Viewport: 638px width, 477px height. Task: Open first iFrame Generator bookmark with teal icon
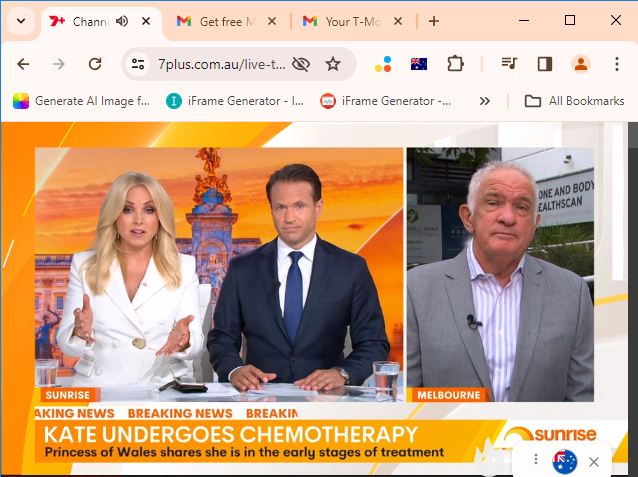pos(235,101)
